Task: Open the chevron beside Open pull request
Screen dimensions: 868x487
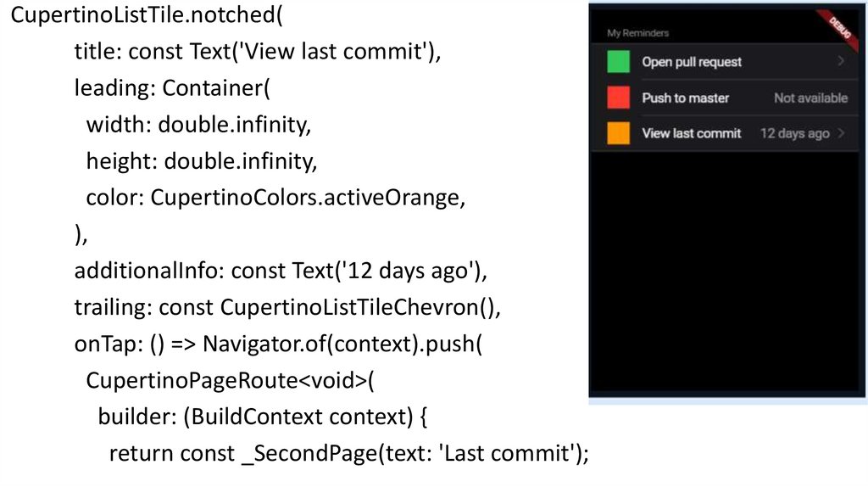Action: (840, 61)
